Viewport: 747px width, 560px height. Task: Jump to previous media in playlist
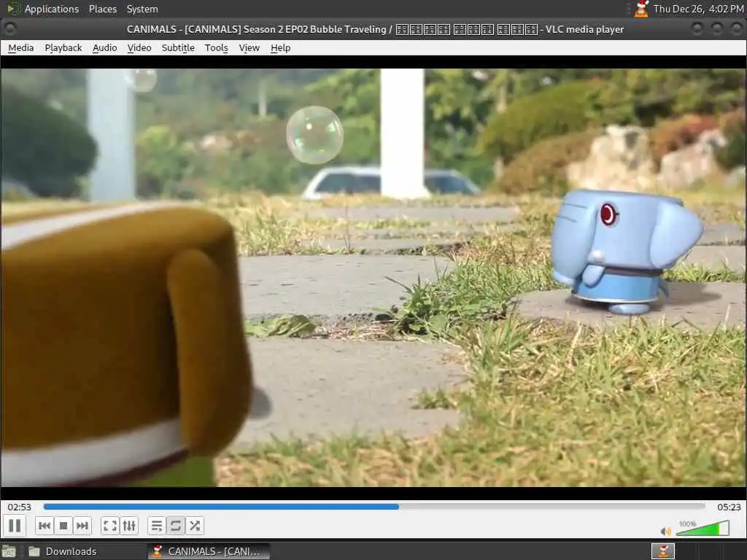coord(44,526)
